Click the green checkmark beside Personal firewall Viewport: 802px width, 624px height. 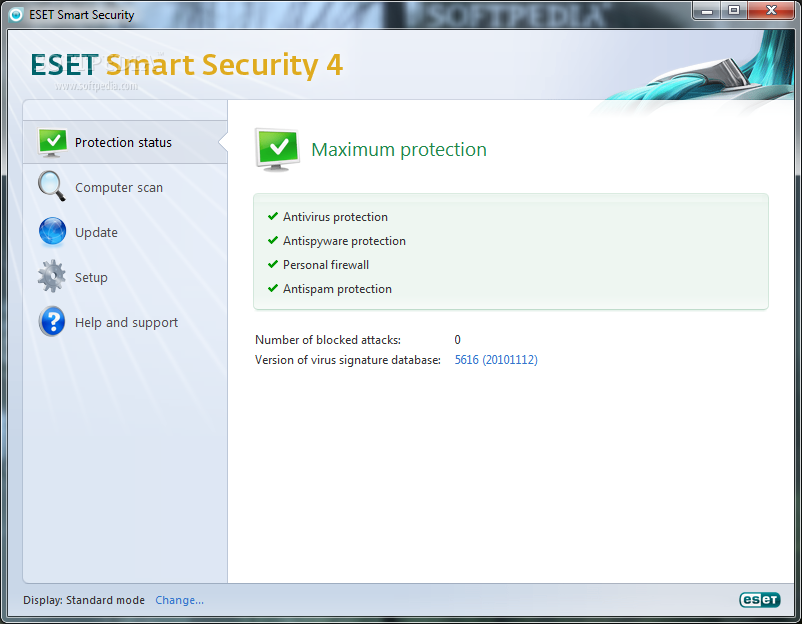point(273,264)
